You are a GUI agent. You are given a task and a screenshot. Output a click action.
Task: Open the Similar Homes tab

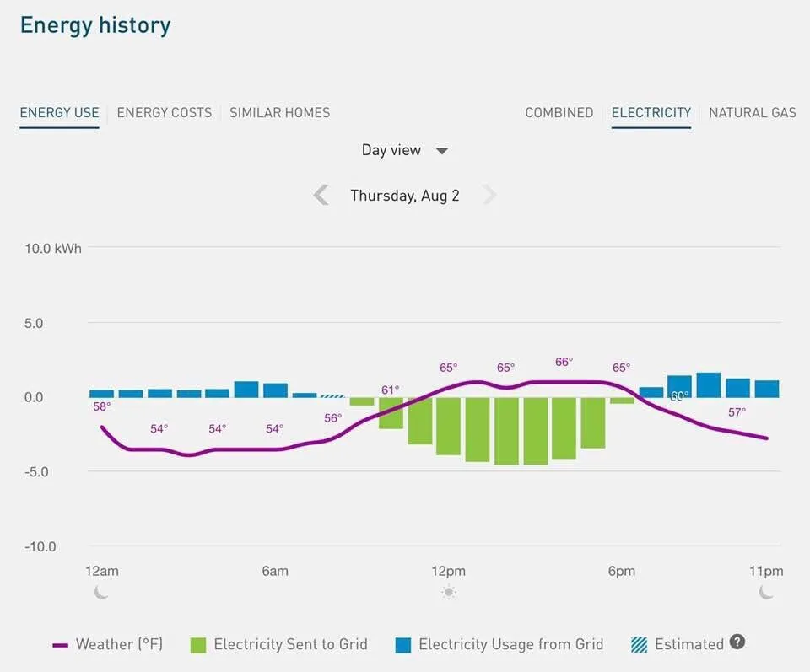click(x=279, y=112)
